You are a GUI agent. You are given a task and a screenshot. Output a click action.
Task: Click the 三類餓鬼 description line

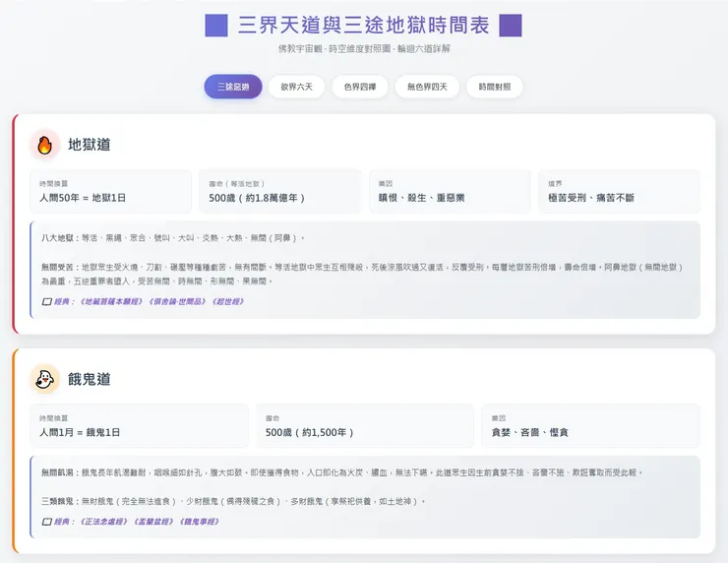coord(233,501)
